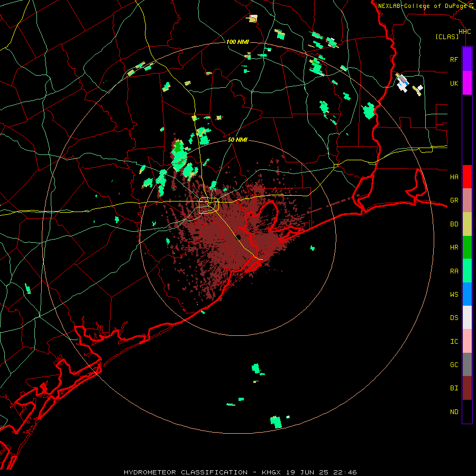This screenshot has height=476, width=476.
Task: Click the UK legend label
Action: tap(454, 83)
